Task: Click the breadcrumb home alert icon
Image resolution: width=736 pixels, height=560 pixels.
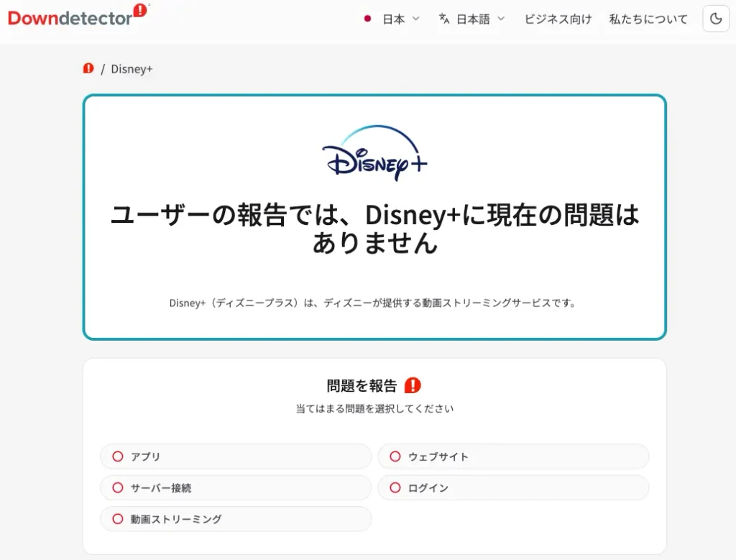Action: [x=88, y=68]
